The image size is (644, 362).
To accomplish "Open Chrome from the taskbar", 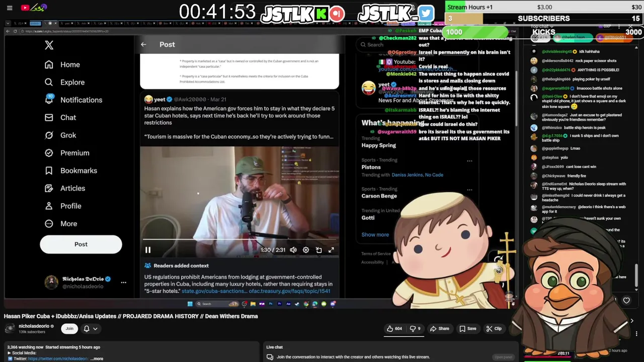I will point(306,304).
